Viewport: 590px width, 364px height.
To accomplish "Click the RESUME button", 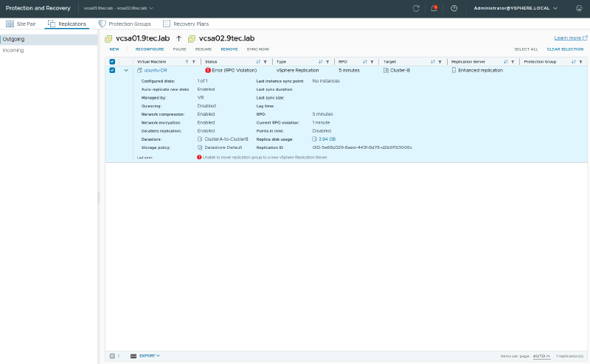I will click(x=204, y=49).
